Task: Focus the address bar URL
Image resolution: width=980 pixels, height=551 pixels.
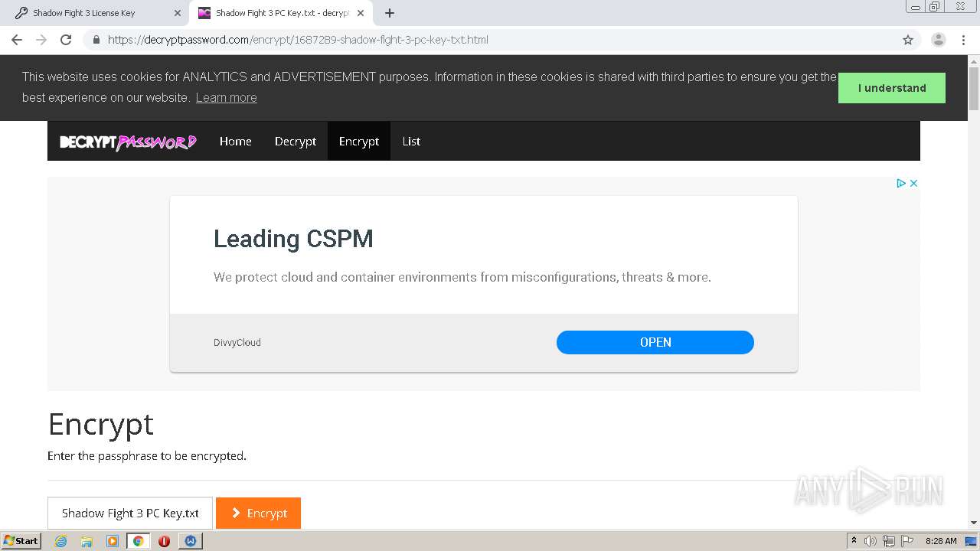Action: coord(298,40)
